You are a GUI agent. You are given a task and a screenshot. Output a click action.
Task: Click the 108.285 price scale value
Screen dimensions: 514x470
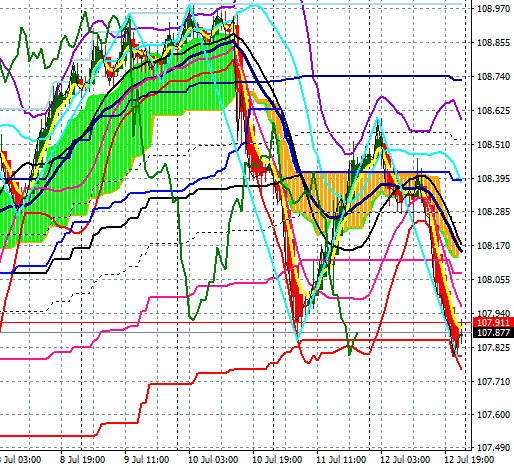494,211
